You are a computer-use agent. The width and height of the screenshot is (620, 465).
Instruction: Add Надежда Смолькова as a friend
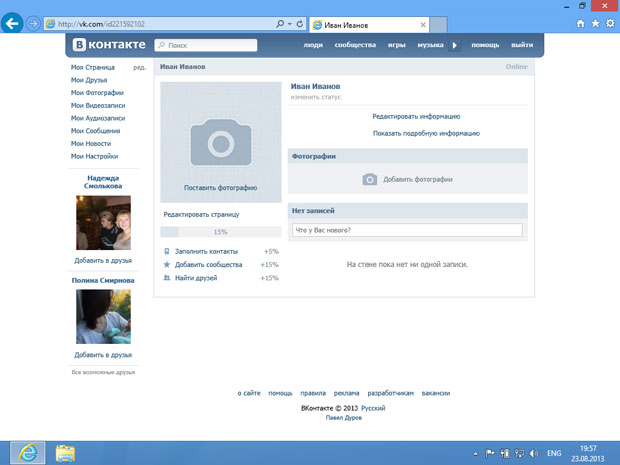[103, 261]
